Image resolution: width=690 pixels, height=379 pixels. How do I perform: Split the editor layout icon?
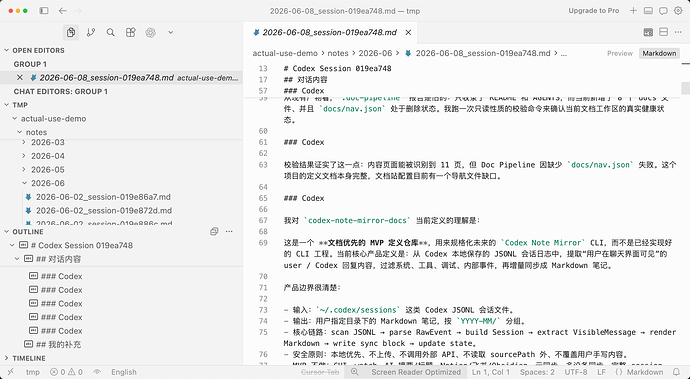[664, 32]
